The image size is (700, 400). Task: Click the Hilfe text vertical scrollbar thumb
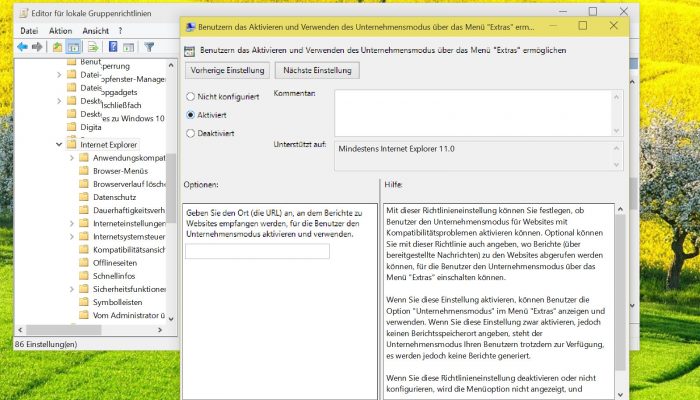(620, 293)
